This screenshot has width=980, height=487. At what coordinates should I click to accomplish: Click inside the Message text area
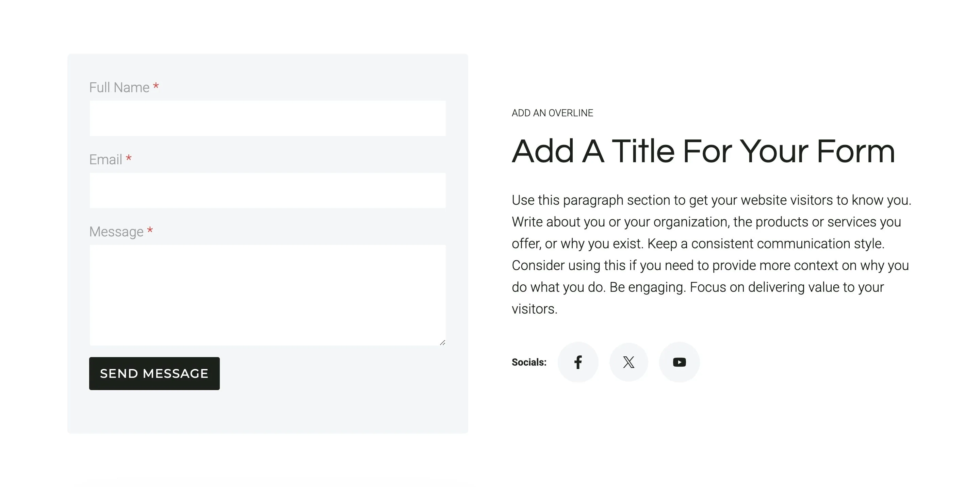(x=267, y=295)
